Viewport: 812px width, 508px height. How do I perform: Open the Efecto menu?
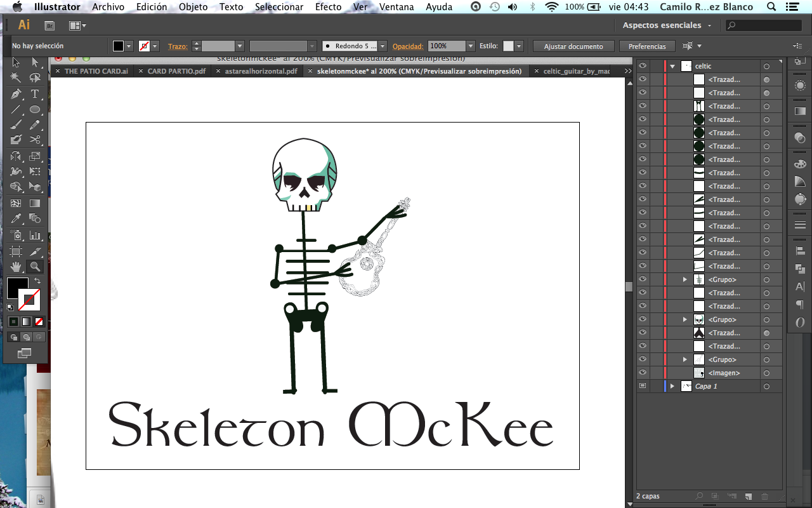click(x=328, y=7)
